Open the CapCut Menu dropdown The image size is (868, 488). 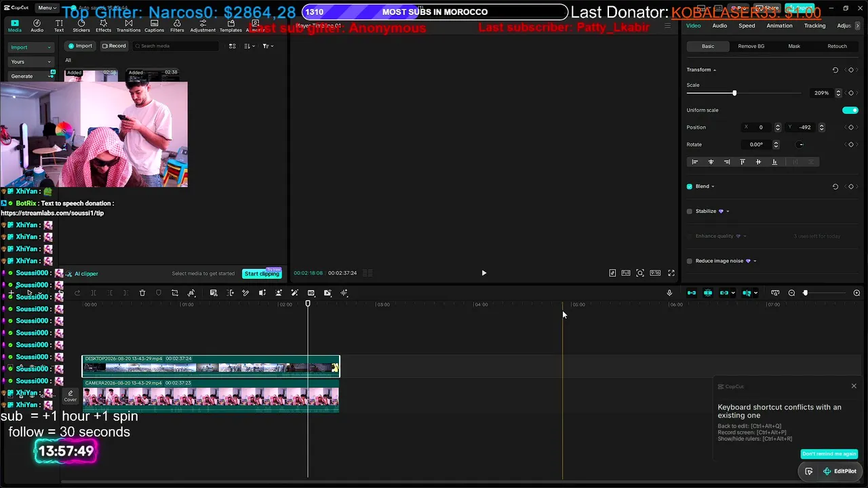(x=46, y=7)
